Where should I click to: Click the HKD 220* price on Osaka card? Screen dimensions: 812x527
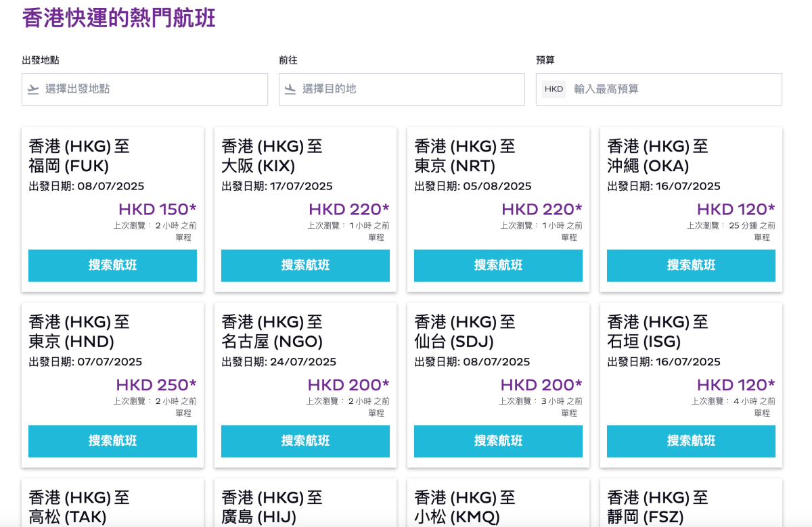[x=349, y=209]
